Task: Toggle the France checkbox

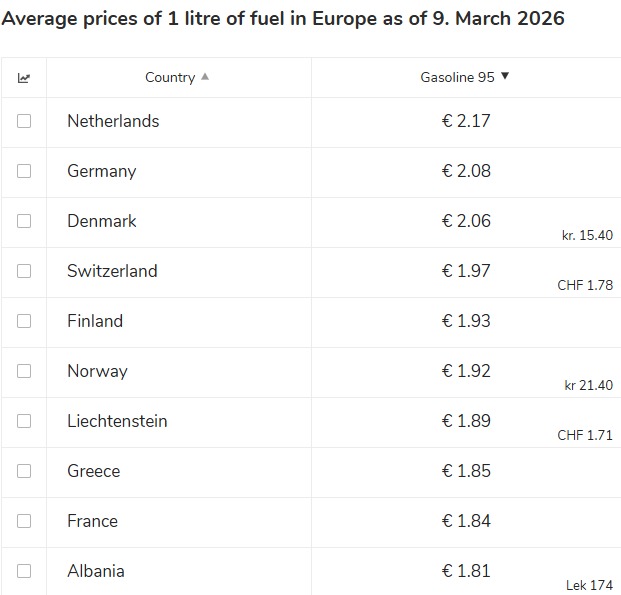Action: 24,521
